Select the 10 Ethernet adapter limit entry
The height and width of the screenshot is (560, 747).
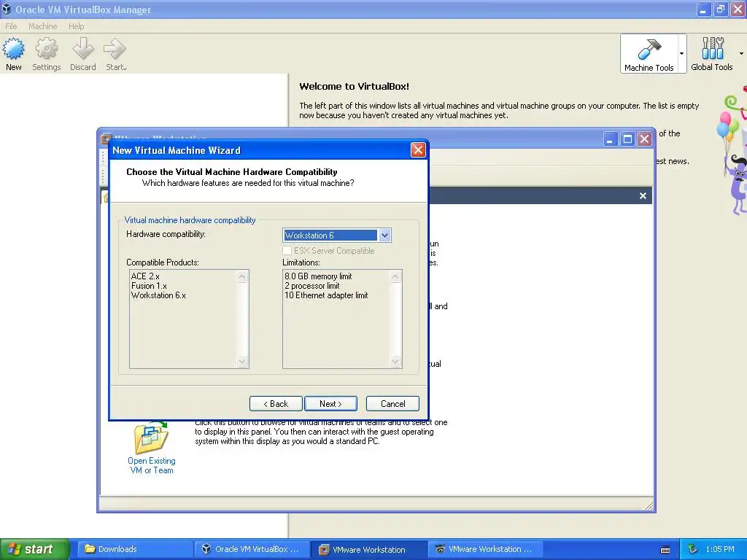pyautogui.click(x=326, y=295)
